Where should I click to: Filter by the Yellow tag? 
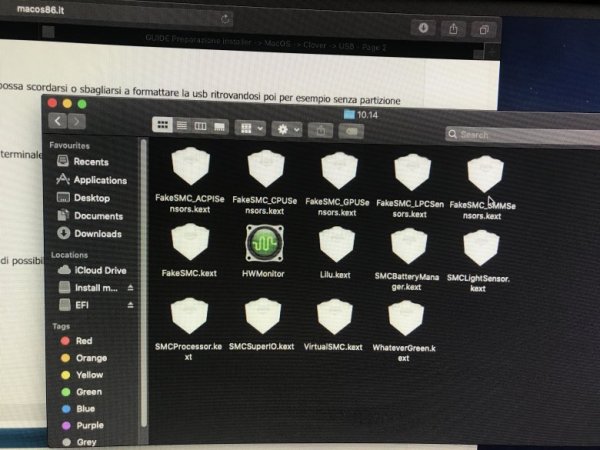coord(82,375)
